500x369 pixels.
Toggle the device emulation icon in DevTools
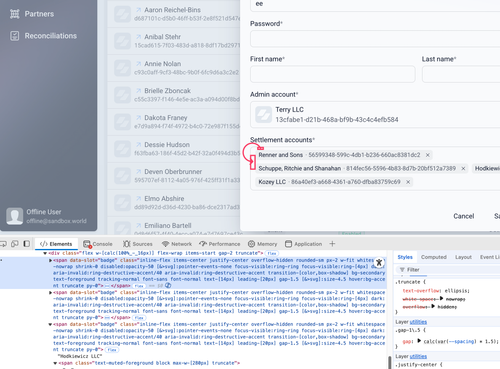15,244
